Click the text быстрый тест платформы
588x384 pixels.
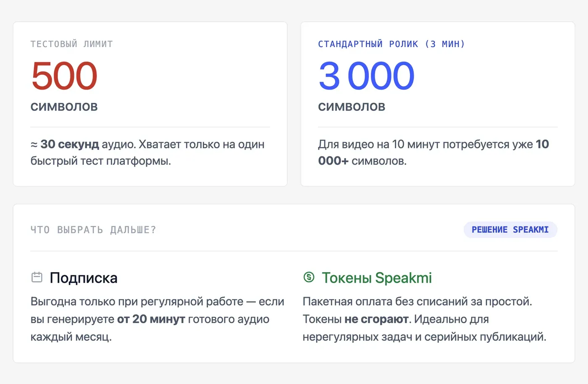(x=101, y=161)
